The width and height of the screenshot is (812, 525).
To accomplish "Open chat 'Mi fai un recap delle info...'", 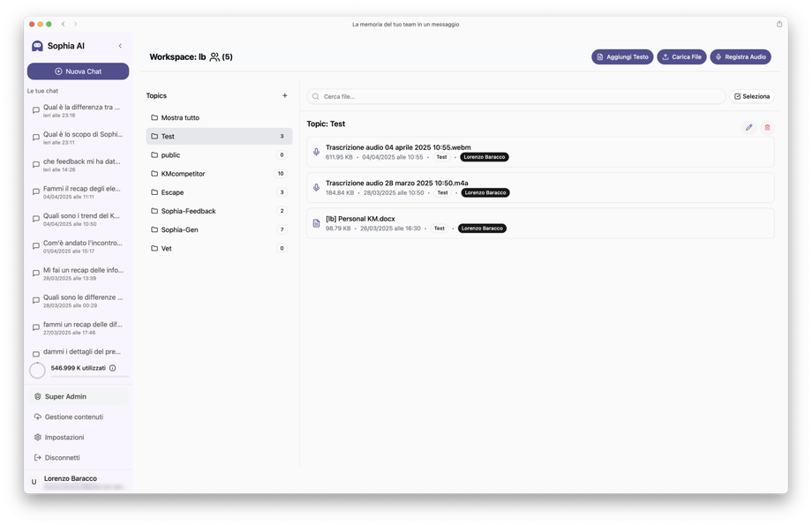I will [78, 274].
